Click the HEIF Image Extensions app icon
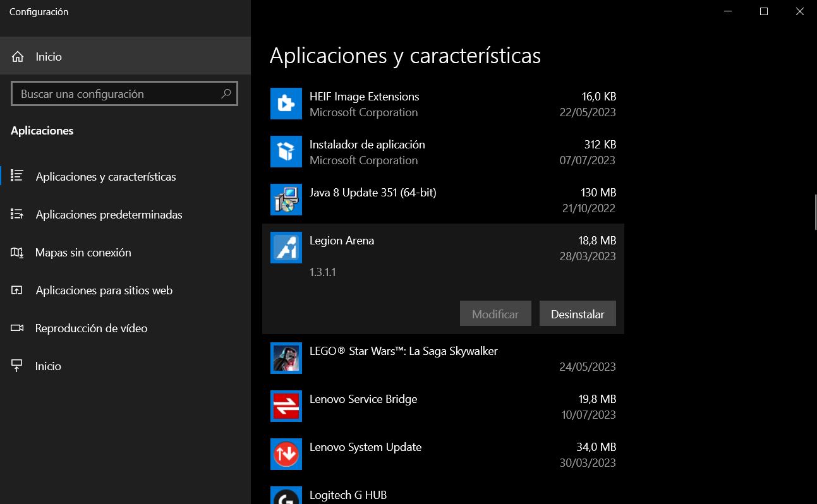817x504 pixels. coord(286,104)
